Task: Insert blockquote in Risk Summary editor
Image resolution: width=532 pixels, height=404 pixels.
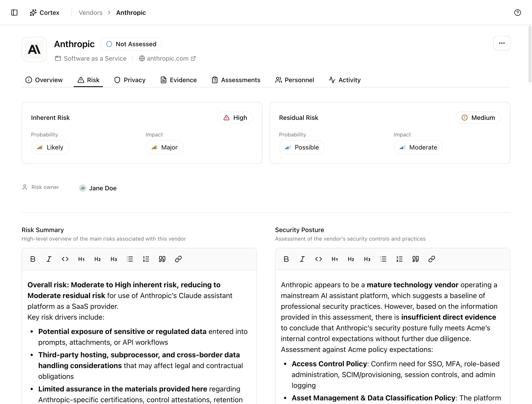Action: click(162, 259)
